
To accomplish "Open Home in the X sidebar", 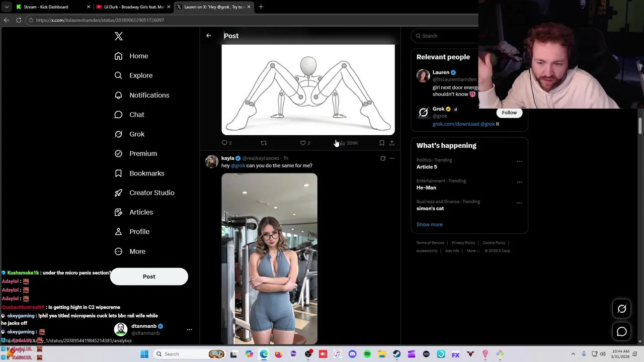I will click(131, 56).
